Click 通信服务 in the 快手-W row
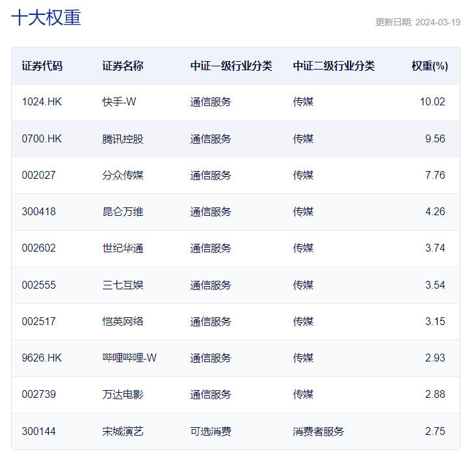The height and width of the screenshot is (459, 476). [x=211, y=101]
